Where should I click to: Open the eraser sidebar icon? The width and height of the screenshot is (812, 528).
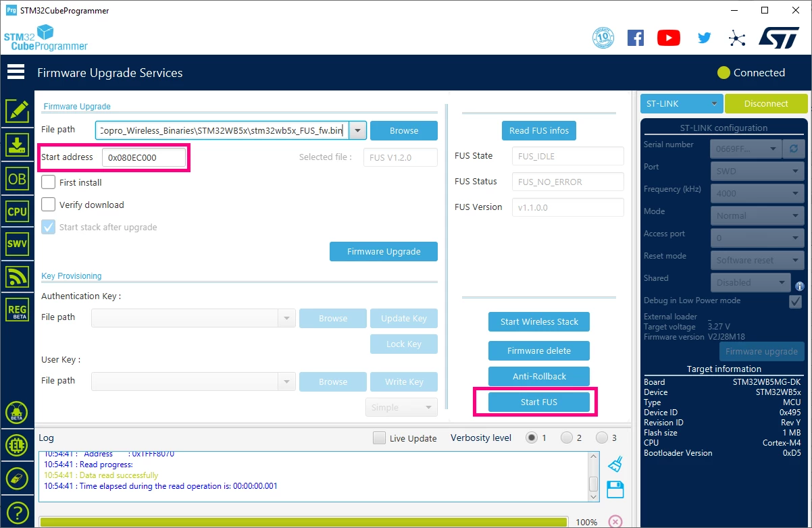tap(17, 479)
